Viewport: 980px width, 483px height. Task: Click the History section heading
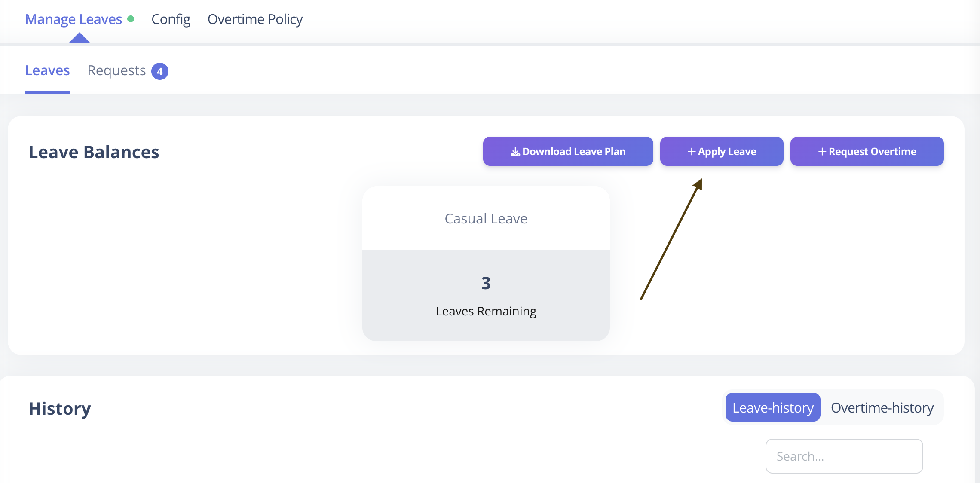pos(60,408)
